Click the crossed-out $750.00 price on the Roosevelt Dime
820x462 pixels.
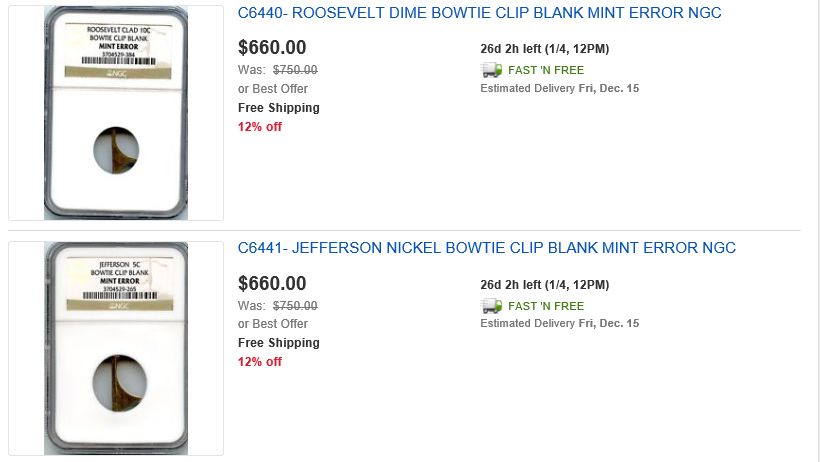pyautogui.click(x=295, y=70)
